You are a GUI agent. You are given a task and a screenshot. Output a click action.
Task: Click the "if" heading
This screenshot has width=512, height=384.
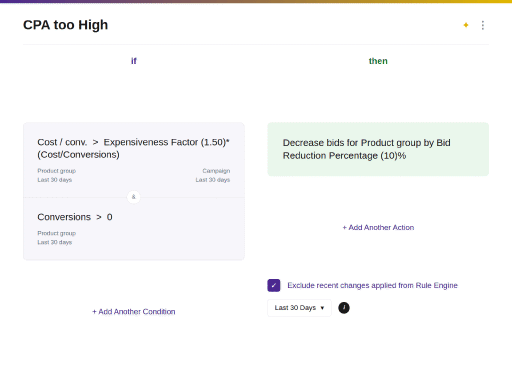click(134, 61)
